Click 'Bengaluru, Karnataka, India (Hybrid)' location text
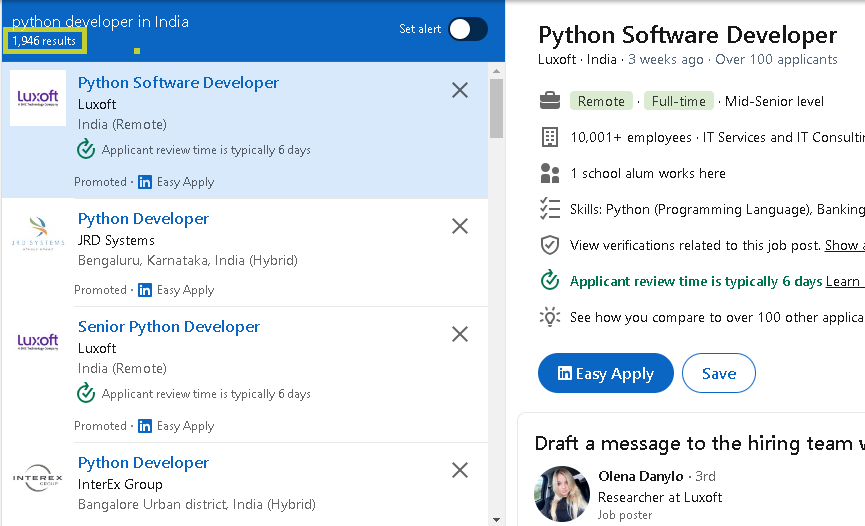The image size is (865, 526). (188, 260)
